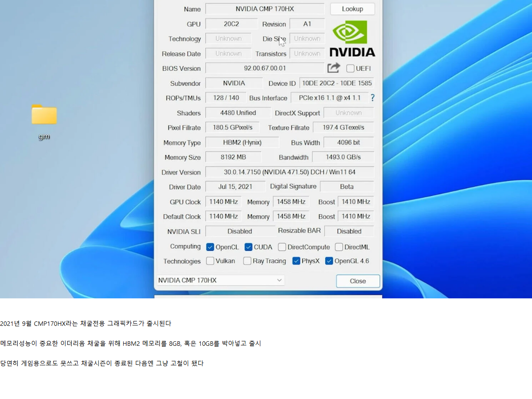Viewport: 532px width, 399px height.
Task: Toggle the OpenCL checkbox
Action: [210, 247]
